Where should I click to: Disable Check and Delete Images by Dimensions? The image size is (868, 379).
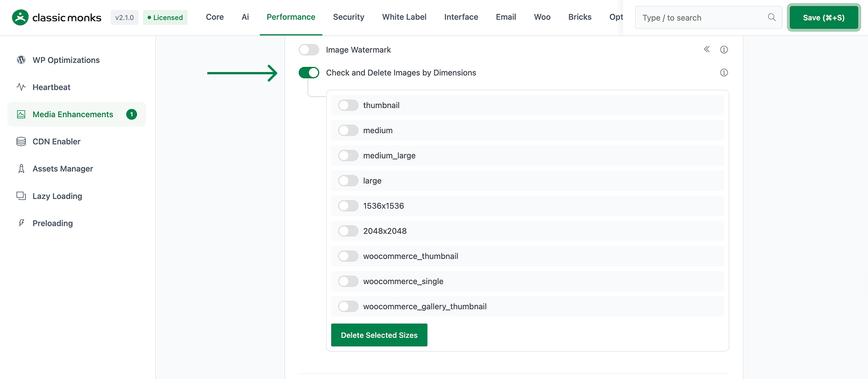pyautogui.click(x=309, y=73)
